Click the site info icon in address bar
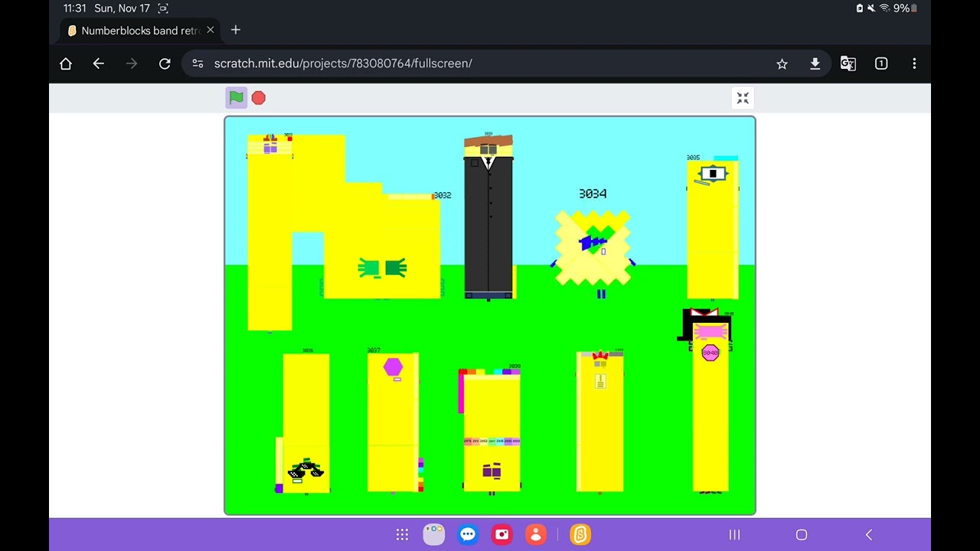Image resolution: width=980 pixels, height=551 pixels. [198, 64]
